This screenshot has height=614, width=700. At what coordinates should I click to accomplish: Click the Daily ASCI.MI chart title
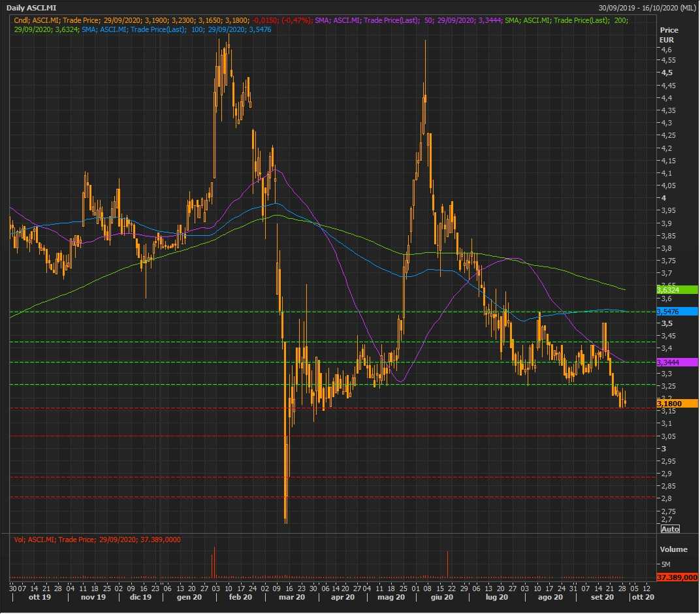coord(31,8)
